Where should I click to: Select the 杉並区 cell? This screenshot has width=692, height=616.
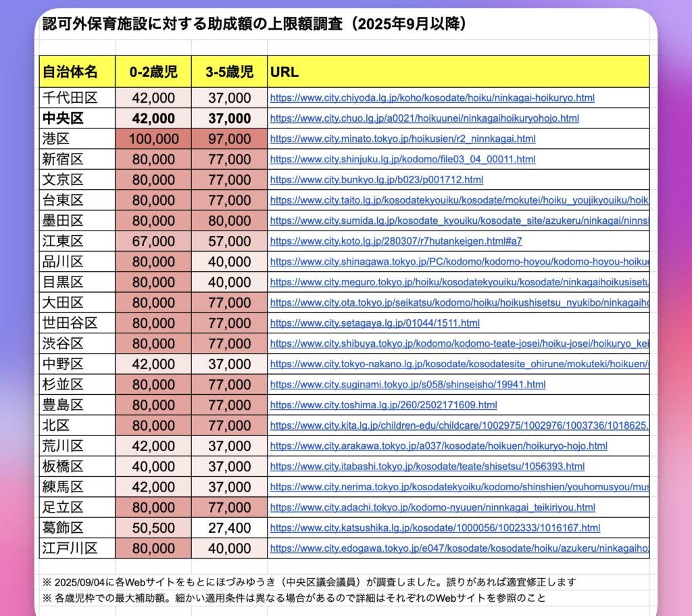coord(77,384)
